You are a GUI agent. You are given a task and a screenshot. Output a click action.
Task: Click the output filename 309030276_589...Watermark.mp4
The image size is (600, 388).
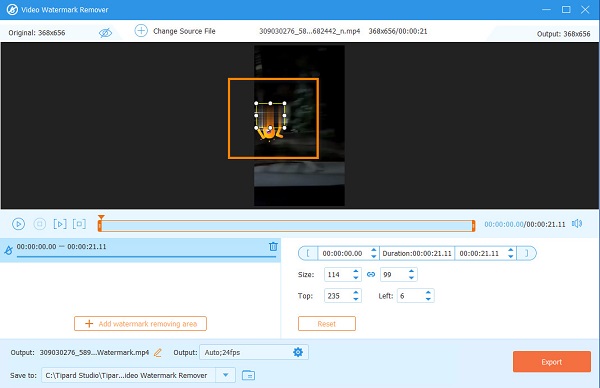(94, 352)
